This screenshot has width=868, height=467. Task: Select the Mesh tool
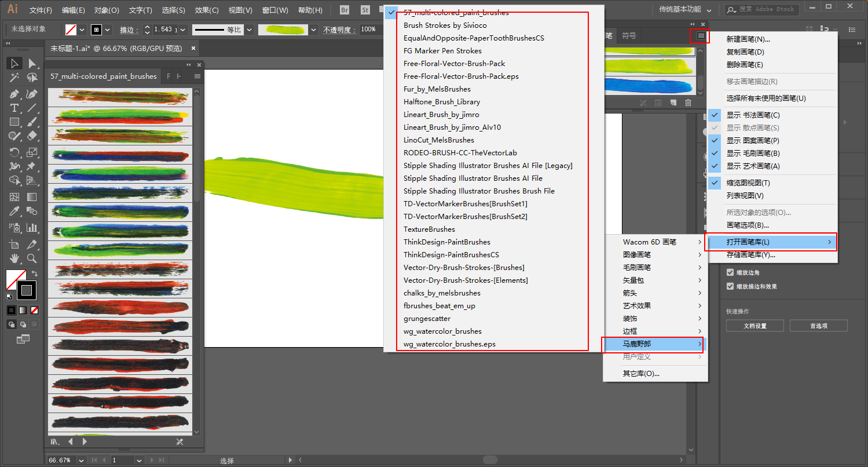point(14,197)
